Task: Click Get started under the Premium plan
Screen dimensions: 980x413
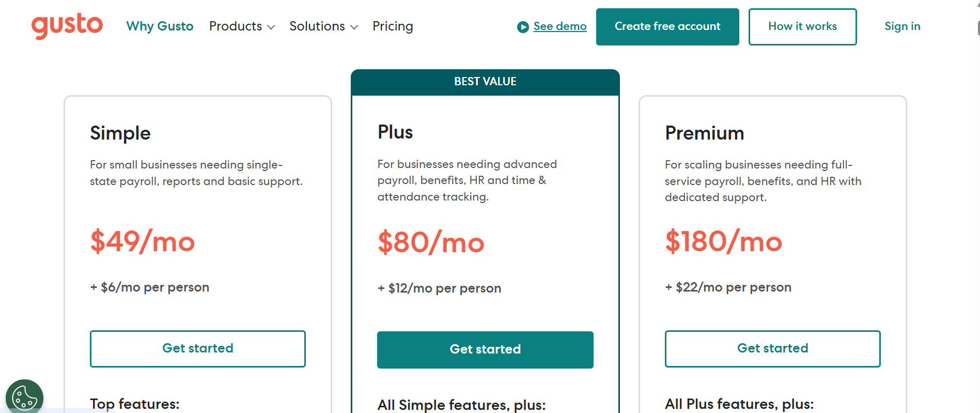Action: coord(772,348)
